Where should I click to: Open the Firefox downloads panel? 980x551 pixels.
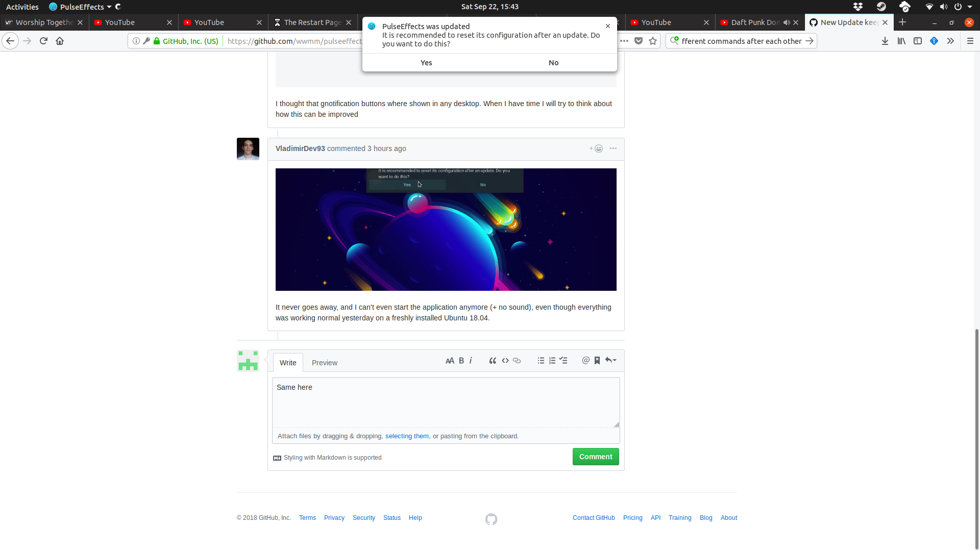885,41
